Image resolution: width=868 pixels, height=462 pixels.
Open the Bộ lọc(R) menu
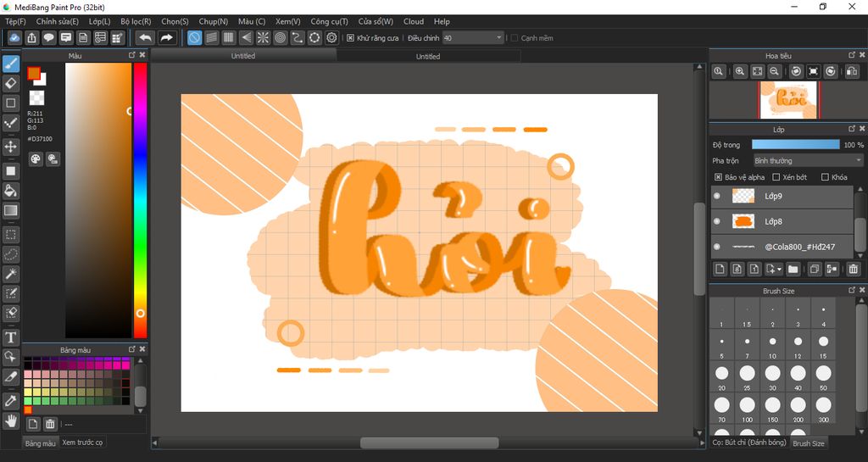click(136, 21)
